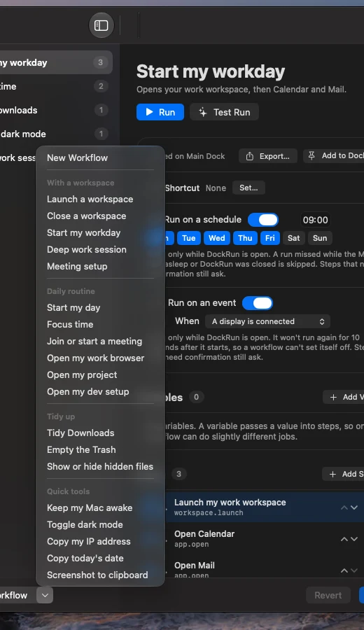Click the Run play button
The width and height of the screenshot is (364, 630).
click(160, 112)
